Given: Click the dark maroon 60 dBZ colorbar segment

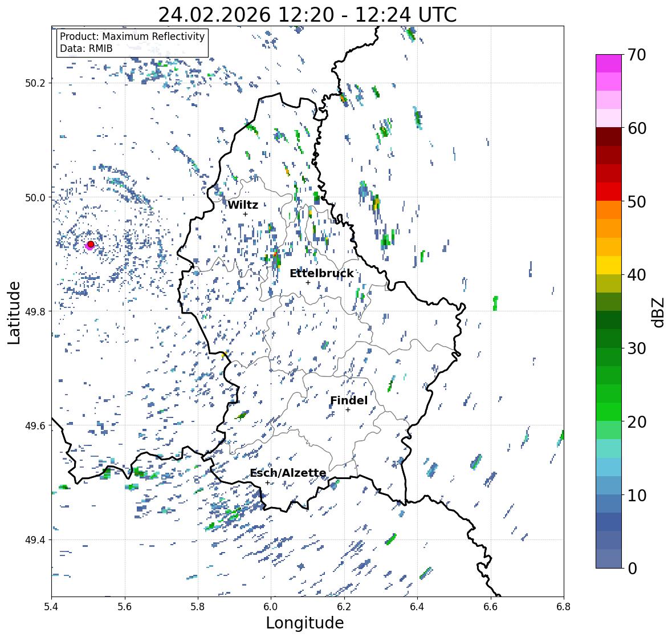Looking at the screenshot, I should tap(609, 137).
